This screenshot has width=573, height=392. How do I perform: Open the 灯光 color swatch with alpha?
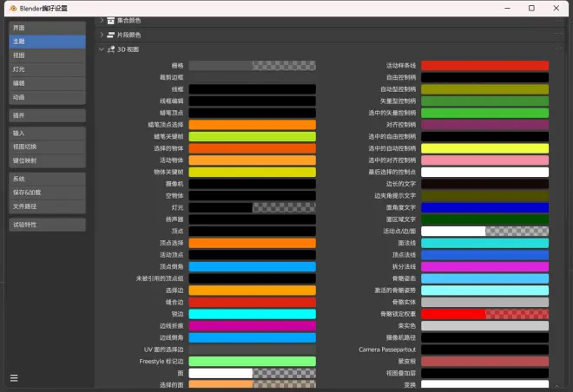click(252, 207)
